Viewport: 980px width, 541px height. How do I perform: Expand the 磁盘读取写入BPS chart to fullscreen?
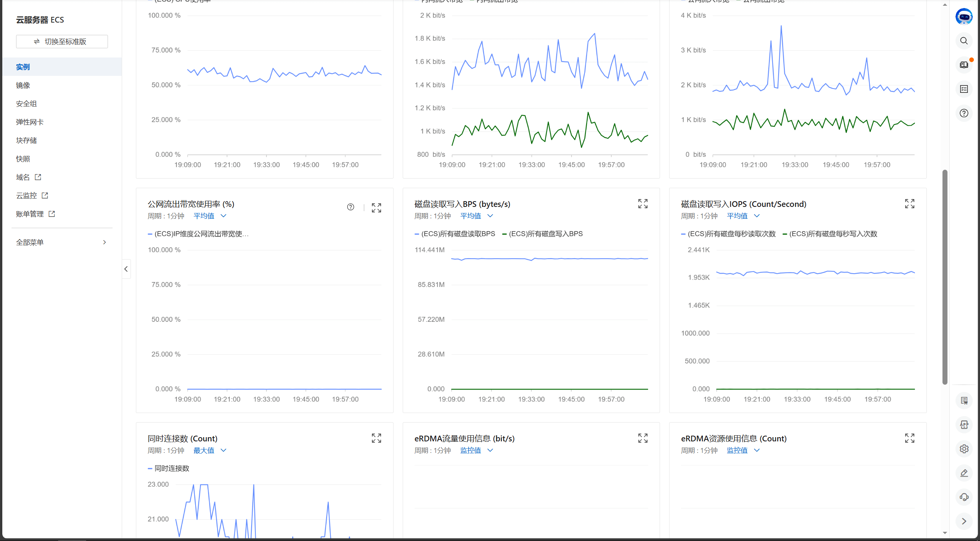pyautogui.click(x=643, y=204)
